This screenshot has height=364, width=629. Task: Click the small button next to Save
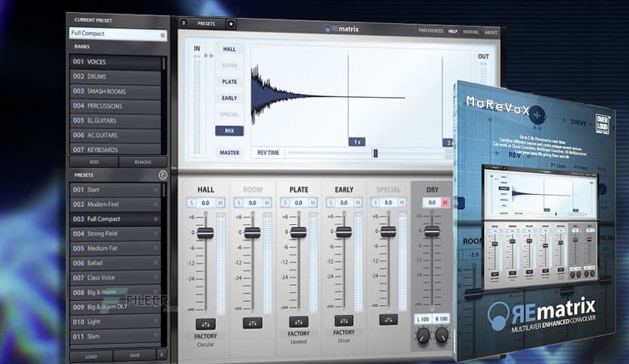pos(161,354)
